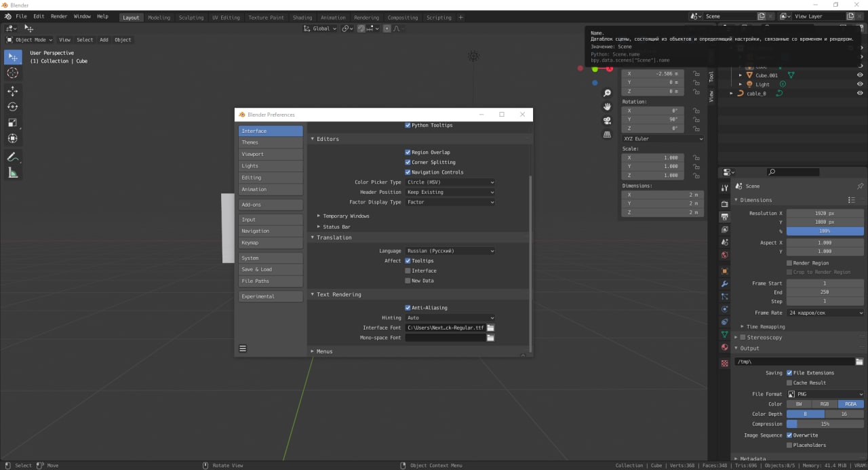Open the Language dropdown
Viewport: 868px width, 470px height.
pos(450,251)
